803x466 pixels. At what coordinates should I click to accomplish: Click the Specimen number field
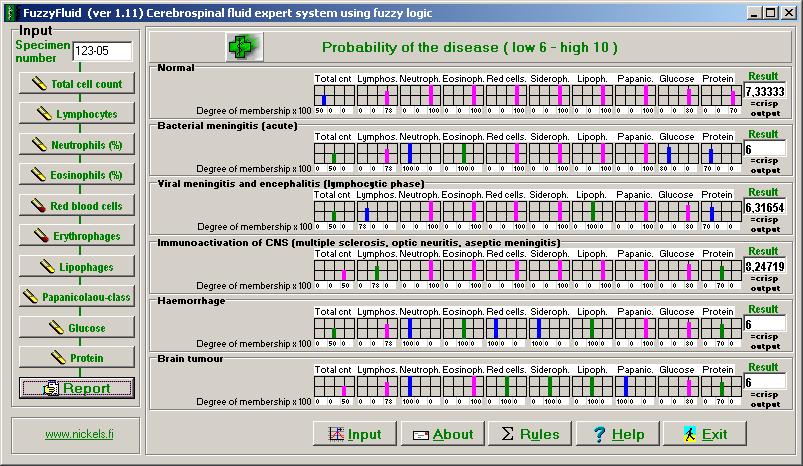tap(102, 51)
